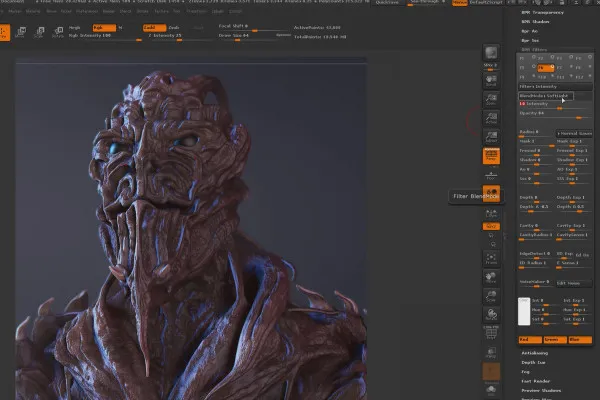Viewport: 600px width, 400px height.
Task: Switch on the Zsub mode
Action: click(x=174, y=28)
